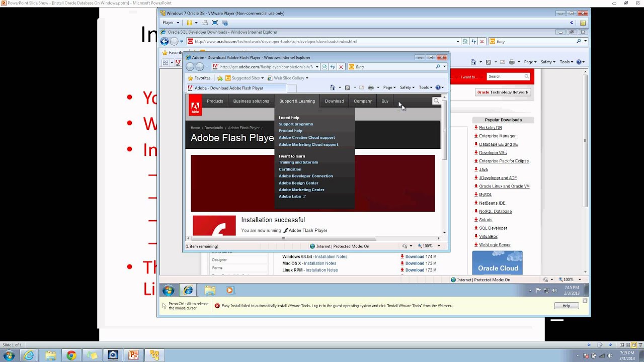Click SQL Developer in Popular Downloads
The image size is (644, 362).
click(x=493, y=228)
